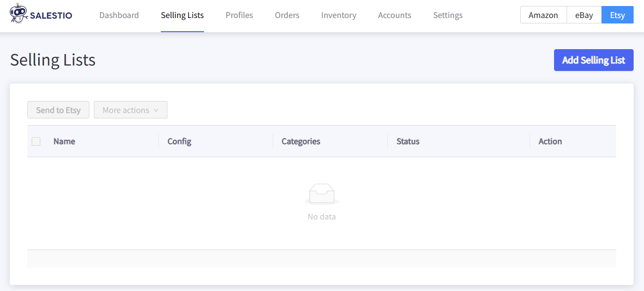Switch to the Orders tab
Viewport: 644px width, 291px height.
(287, 15)
